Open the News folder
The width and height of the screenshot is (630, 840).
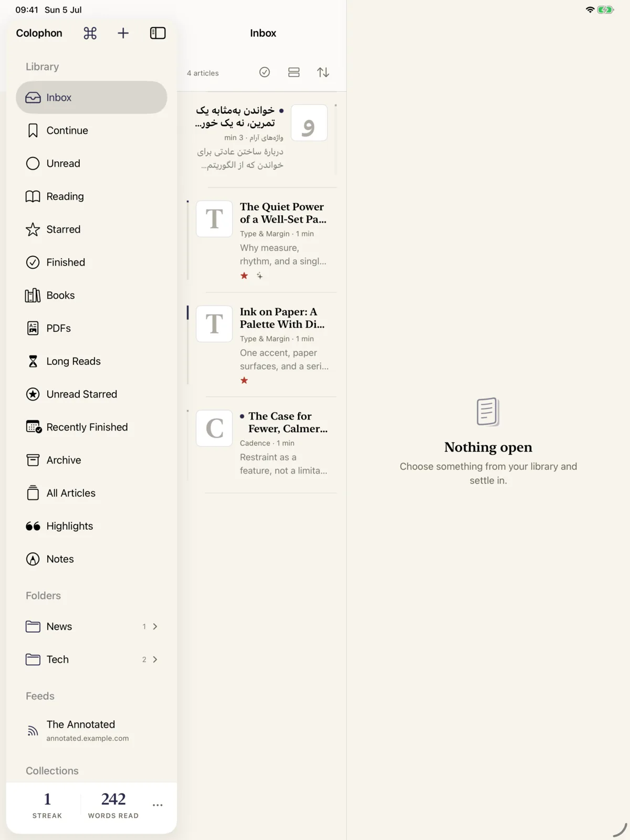coord(91,626)
